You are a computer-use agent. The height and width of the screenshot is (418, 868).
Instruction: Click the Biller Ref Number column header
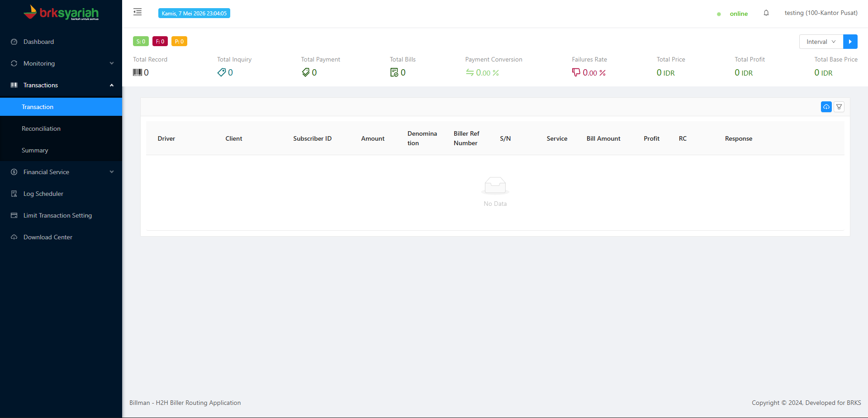point(466,138)
